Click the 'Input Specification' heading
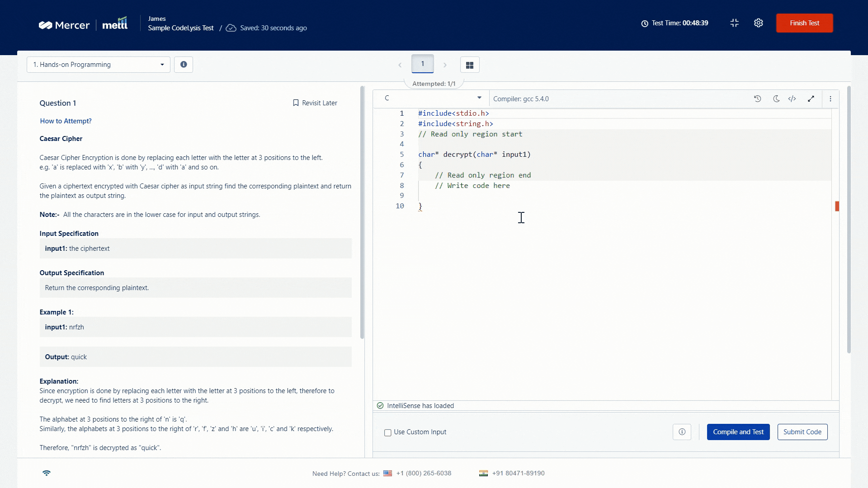Viewport: 868px width, 488px height. coord(69,234)
